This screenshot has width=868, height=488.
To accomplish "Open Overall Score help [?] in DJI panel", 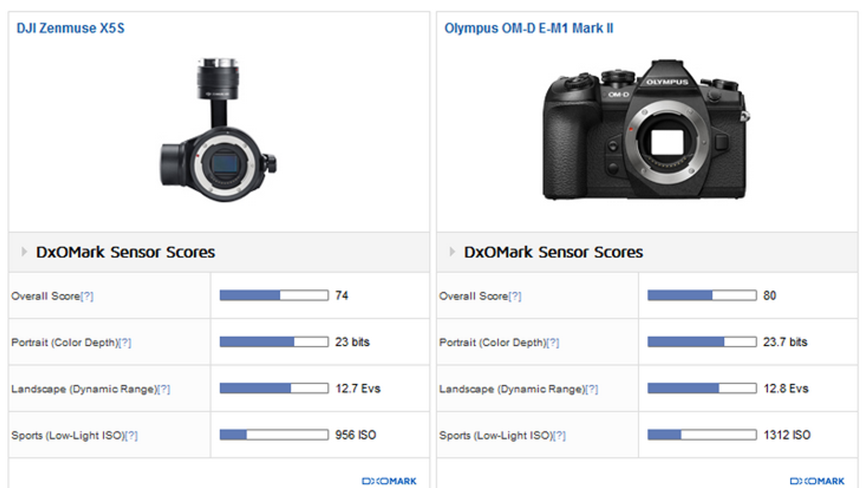I will [x=87, y=297].
